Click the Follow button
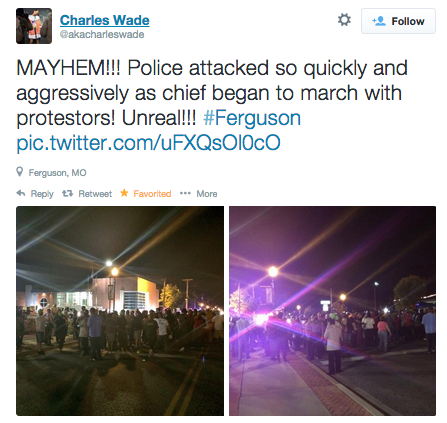447x423 pixels. point(398,21)
